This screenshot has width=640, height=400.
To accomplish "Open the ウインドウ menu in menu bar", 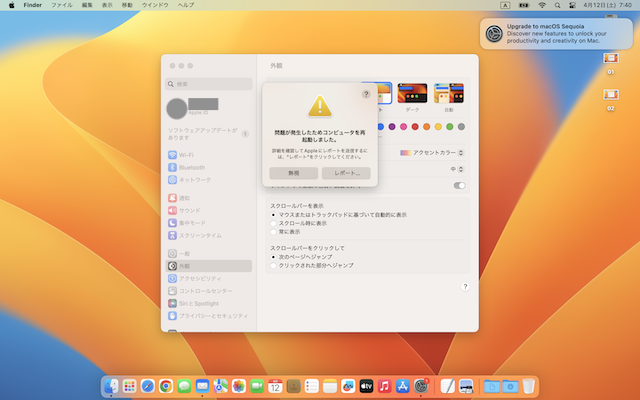I will click(x=154, y=5).
